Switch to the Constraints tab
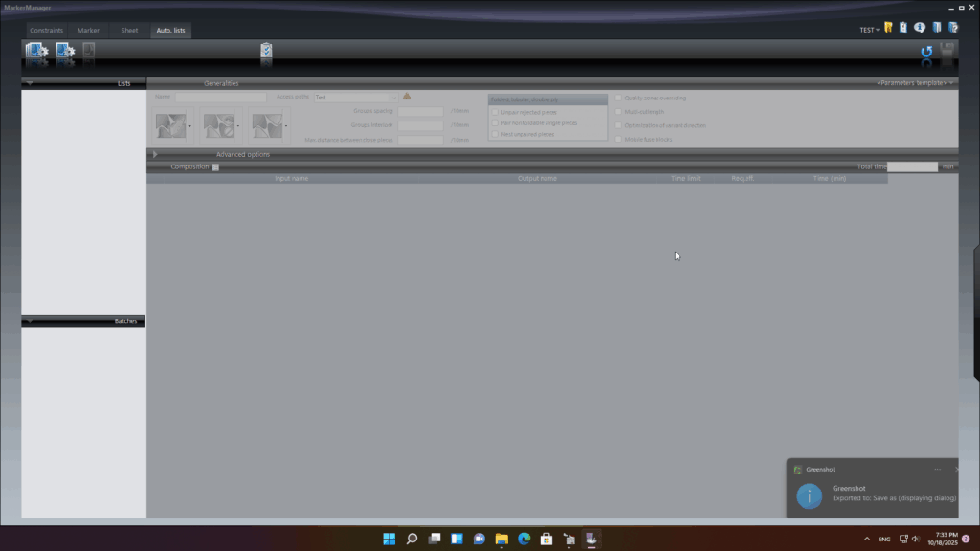 pyautogui.click(x=46, y=31)
